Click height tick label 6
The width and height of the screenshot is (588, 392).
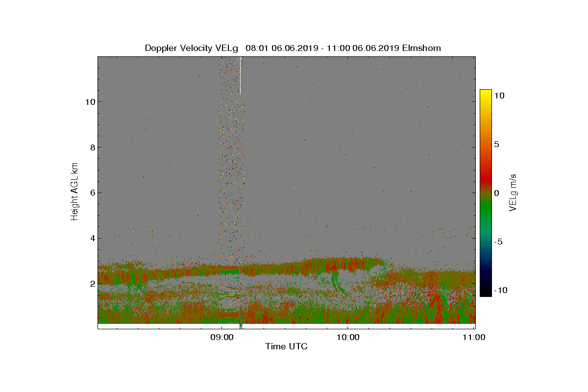pos(92,193)
